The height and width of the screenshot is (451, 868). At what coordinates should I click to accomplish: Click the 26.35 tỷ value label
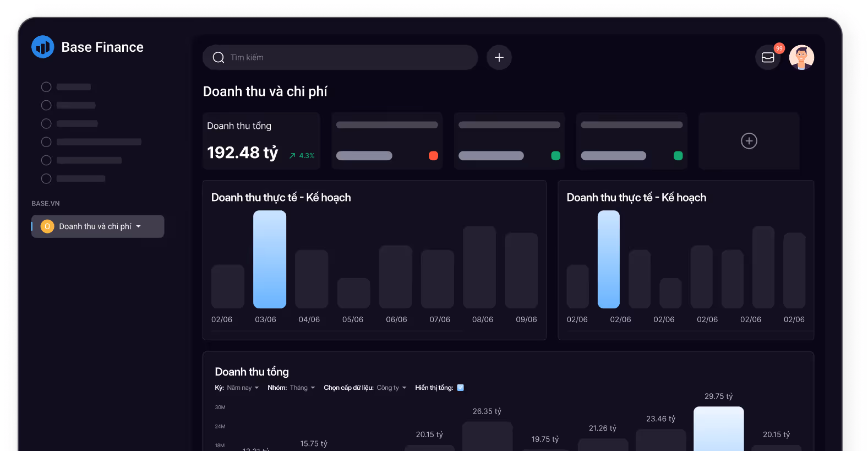tap(487, 411)
